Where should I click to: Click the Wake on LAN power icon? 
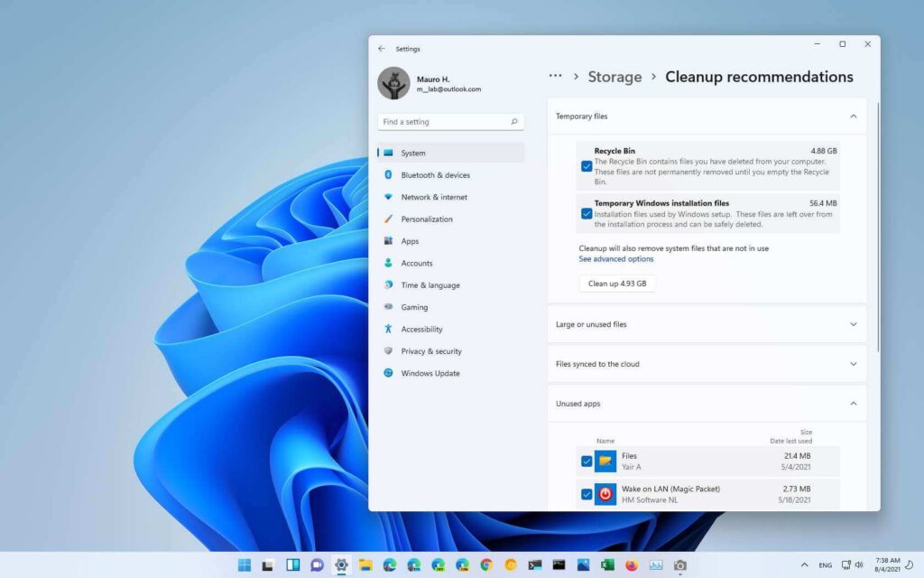point(605,494)
